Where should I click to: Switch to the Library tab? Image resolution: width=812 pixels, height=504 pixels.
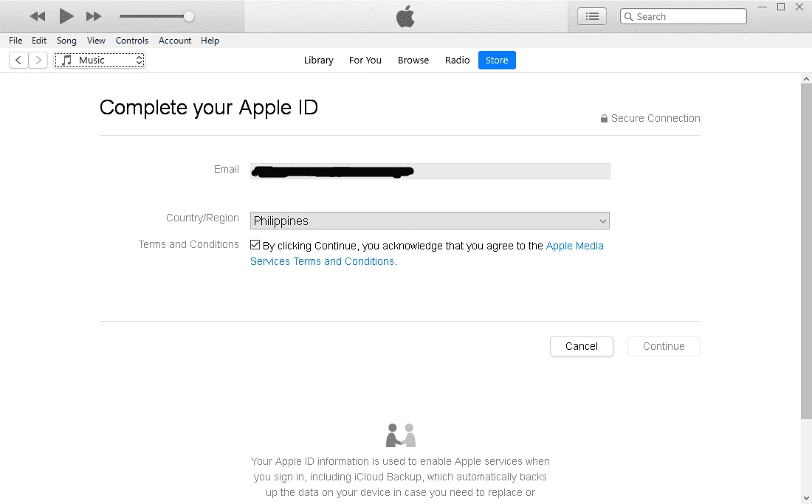pyautogui.click(x=318, y=60)
